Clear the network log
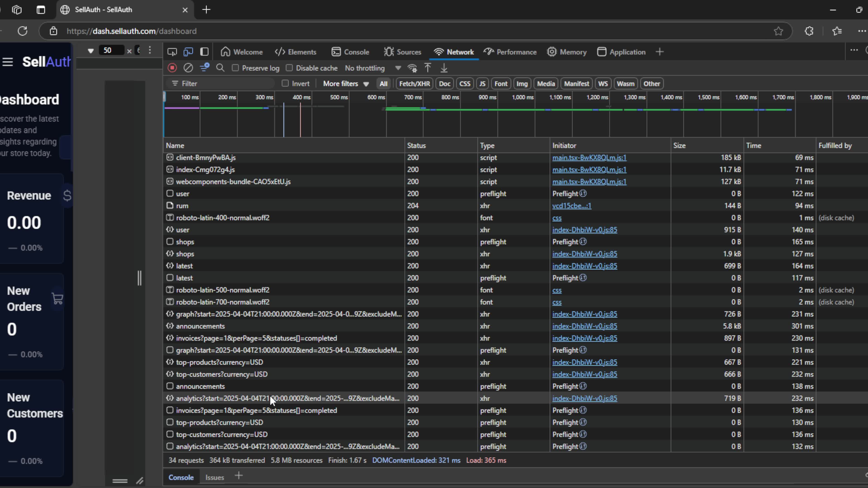The height and width of the screenshot is (488, 868). [188, 68]
